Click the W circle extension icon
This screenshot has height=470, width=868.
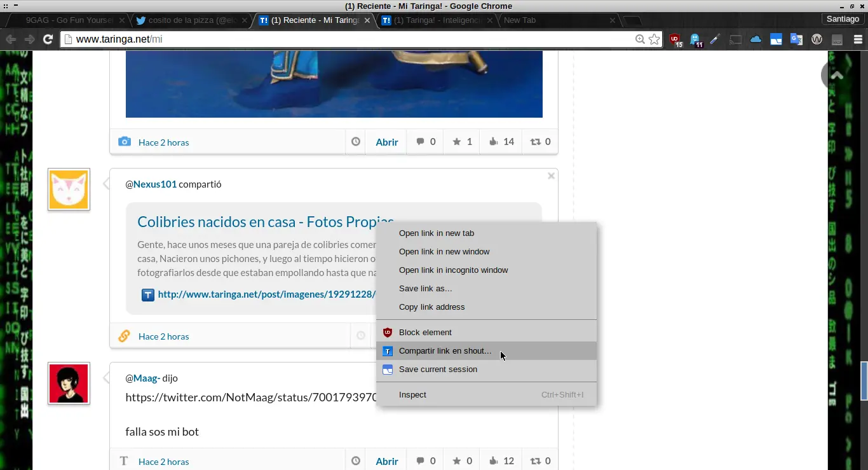[817, 39]
